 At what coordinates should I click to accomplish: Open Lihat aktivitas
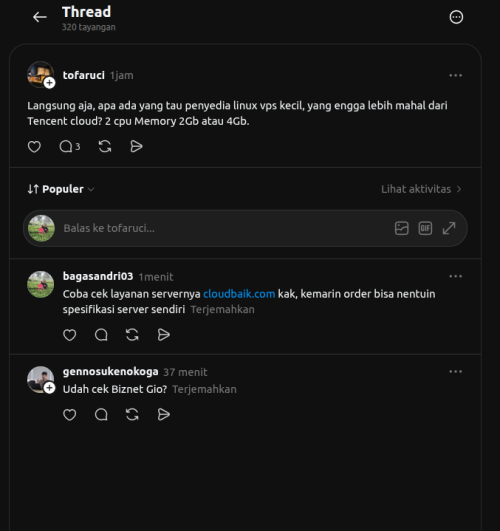[x=421, y=189]
